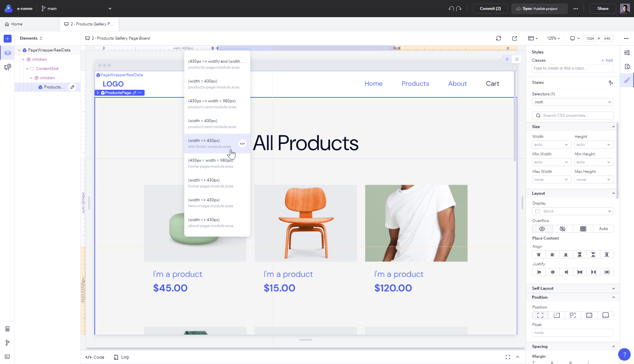Select the 2 - Products Gallery Page tab
This screenshot has width=634, height=364.
click(x=89, y=24)
